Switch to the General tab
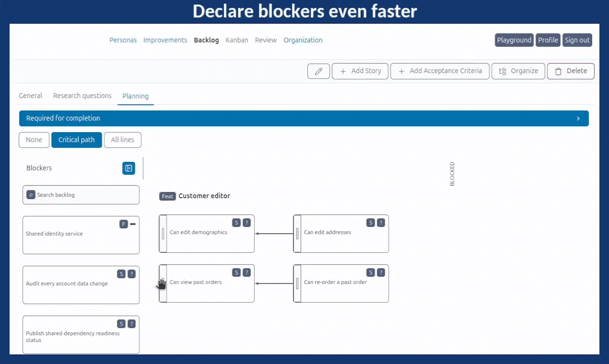This screenshot has height=364, width=609. click(30, 96)
